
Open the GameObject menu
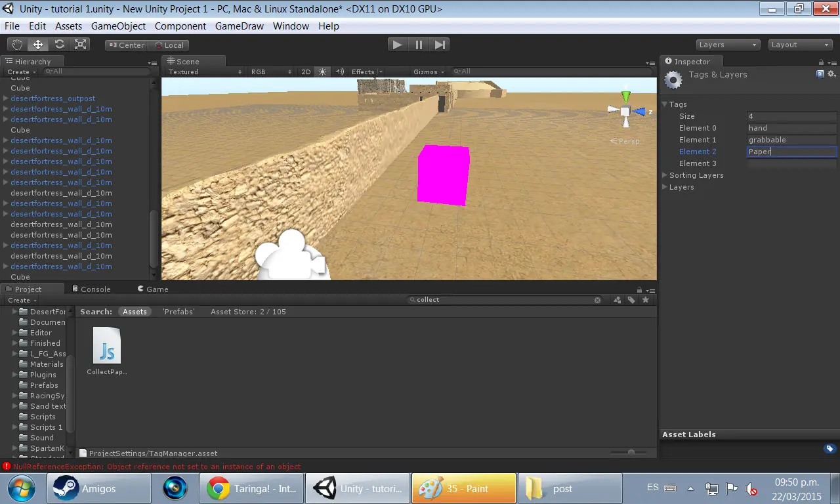(x=118, y=26)
